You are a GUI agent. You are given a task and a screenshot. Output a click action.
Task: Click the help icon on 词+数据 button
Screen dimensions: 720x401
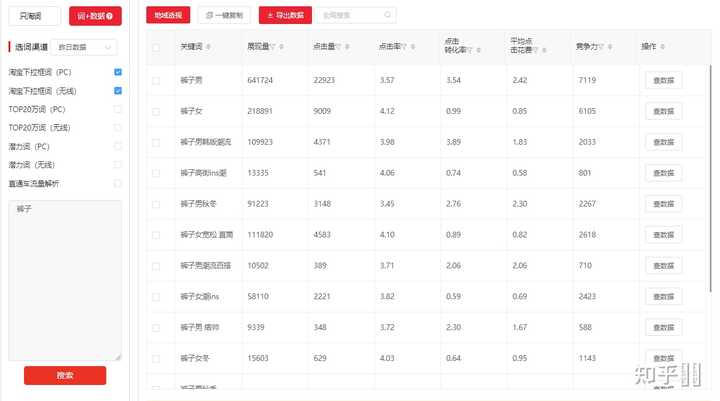pos(109,16)
